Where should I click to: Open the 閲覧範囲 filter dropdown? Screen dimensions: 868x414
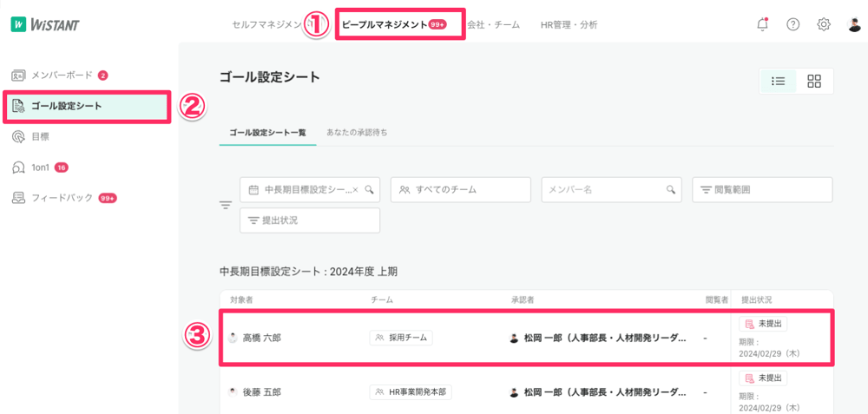(762, 189)
